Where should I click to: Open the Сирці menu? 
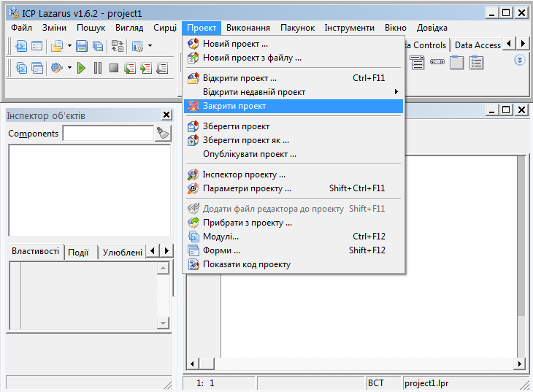pos(165,28)
